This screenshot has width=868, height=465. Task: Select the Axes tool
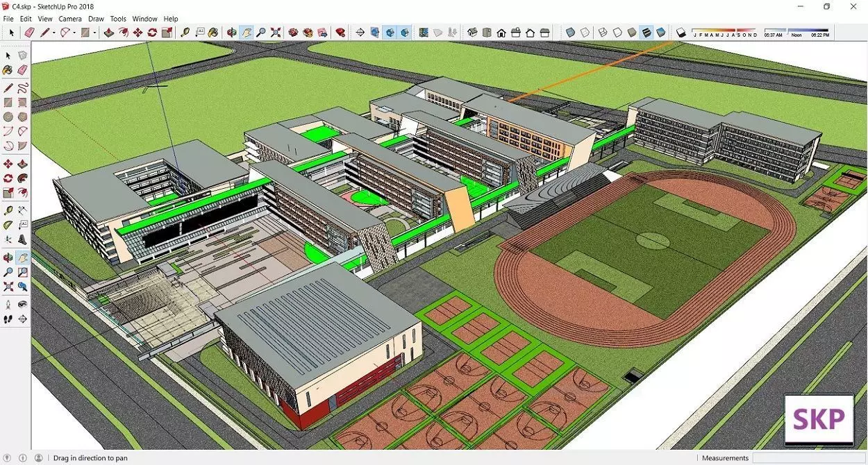(8, 239)
